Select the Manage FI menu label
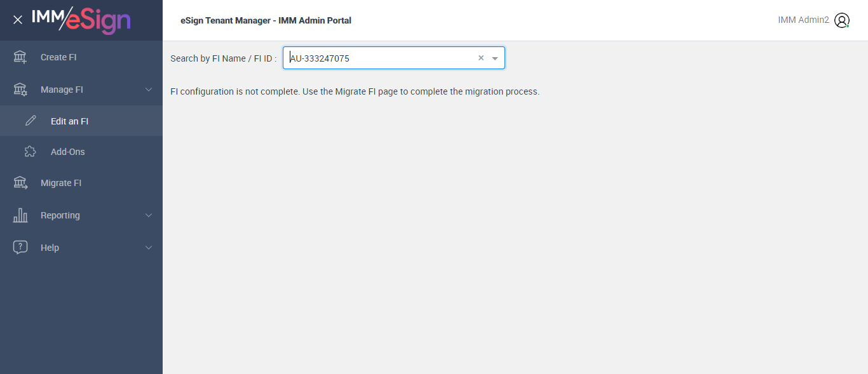This screenshot has height=374, width=868. click(x=62, y=90)
